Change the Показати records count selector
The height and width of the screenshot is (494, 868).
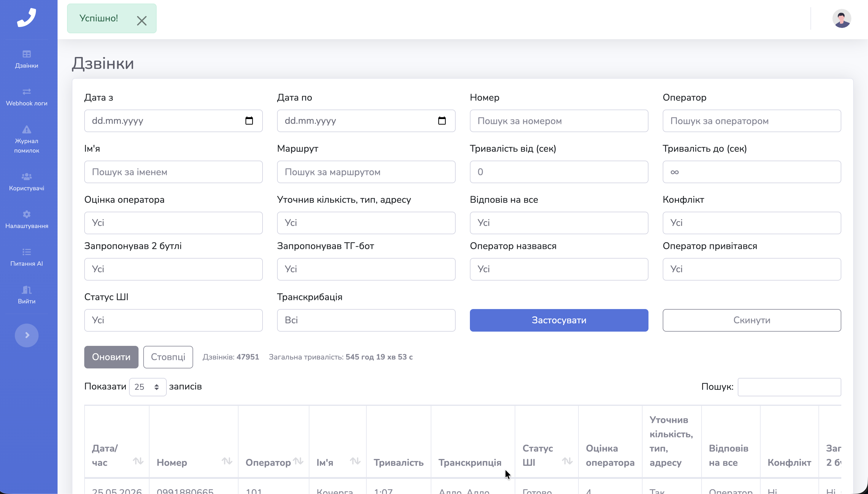tap(147, 387)
